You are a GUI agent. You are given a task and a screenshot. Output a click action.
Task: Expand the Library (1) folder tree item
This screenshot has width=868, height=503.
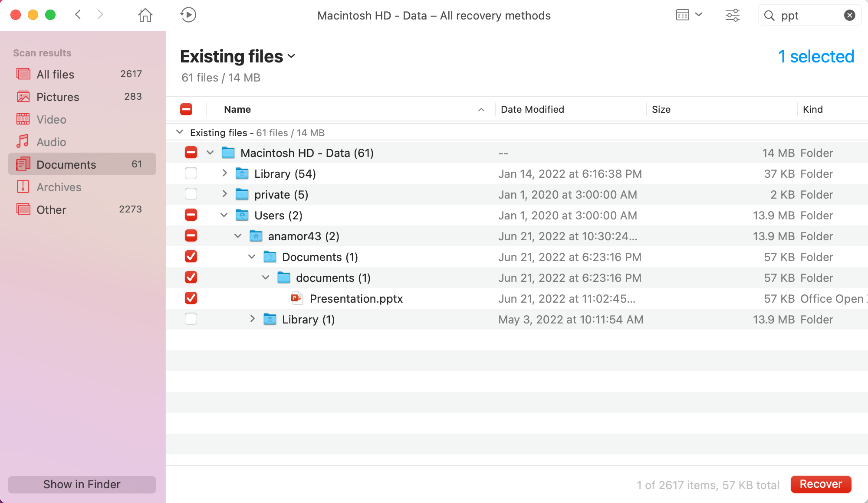click(x=252, y=319)
